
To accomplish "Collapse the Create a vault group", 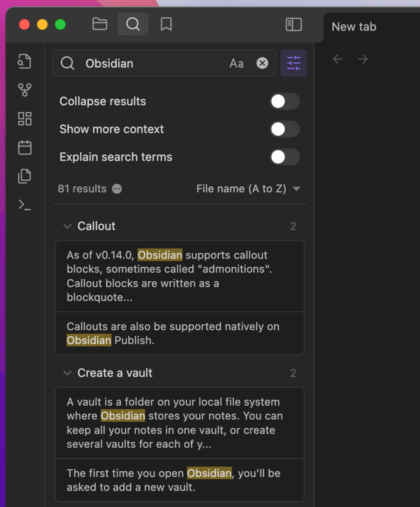I will [x=68, y=373].
